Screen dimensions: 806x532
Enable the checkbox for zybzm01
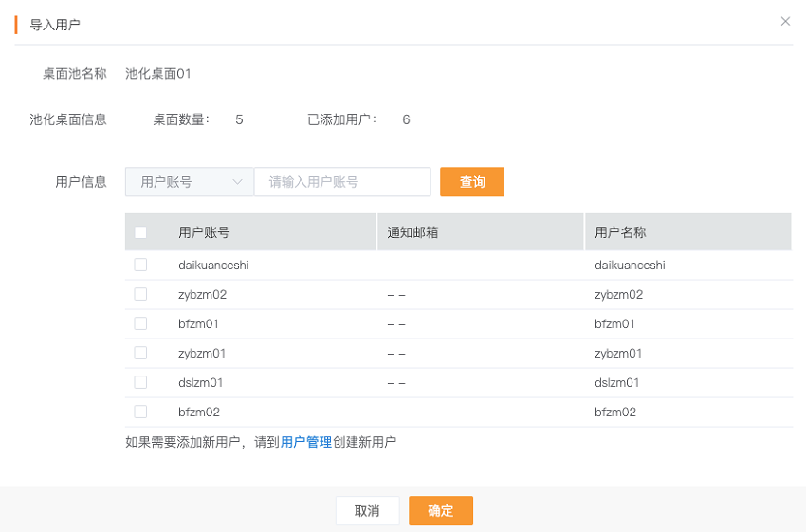[x=140, y=353]
